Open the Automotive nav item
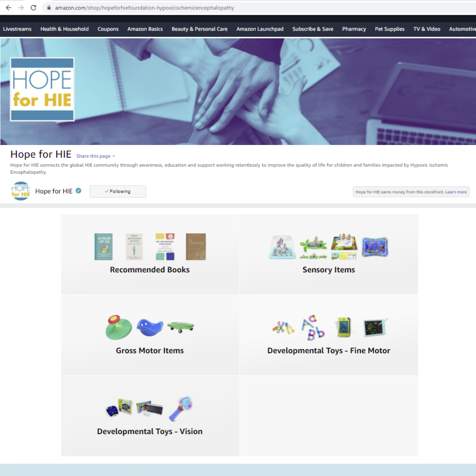This screenshot has height=476, width=476. pos(462,29)
